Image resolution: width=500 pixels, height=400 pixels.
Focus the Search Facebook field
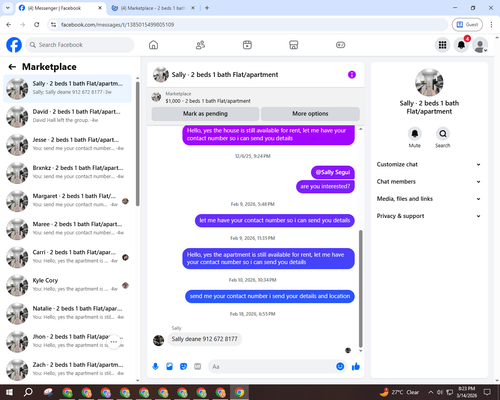pyautogui.click(x=80, y=45)
